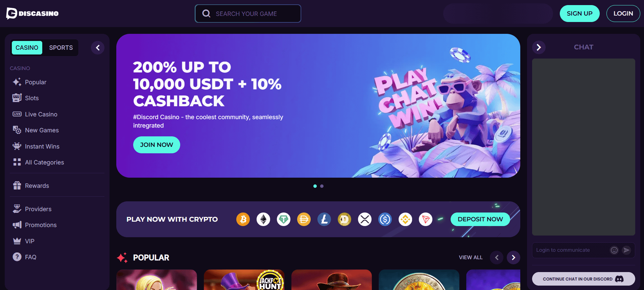
Task: Click the chat send arrow icon
Action: pyautogui.click(x=626, y=250)
